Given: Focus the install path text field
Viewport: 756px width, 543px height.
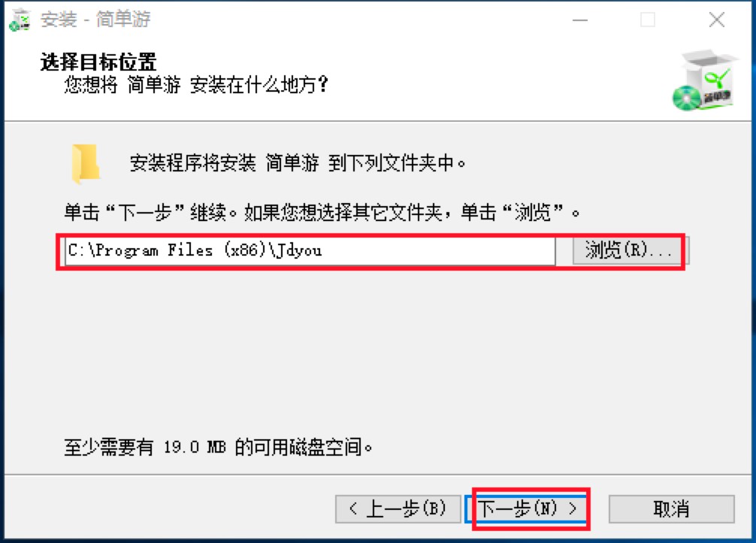Looking at the screenshot, I should point(310,250).
